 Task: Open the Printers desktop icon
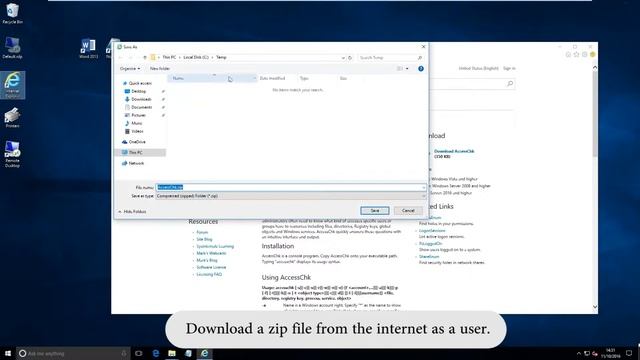[12, 118]
